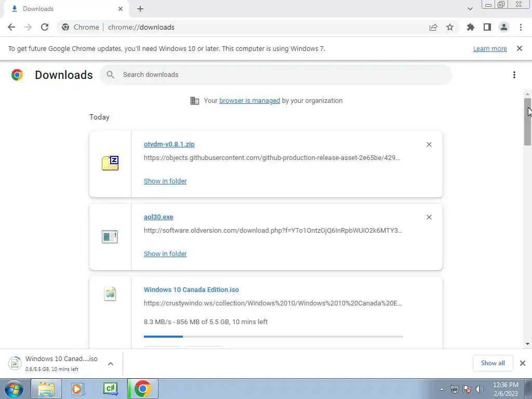The image size is (532, 399).
Task: Open the download shelf ISO item
Action: coord(54,363)
